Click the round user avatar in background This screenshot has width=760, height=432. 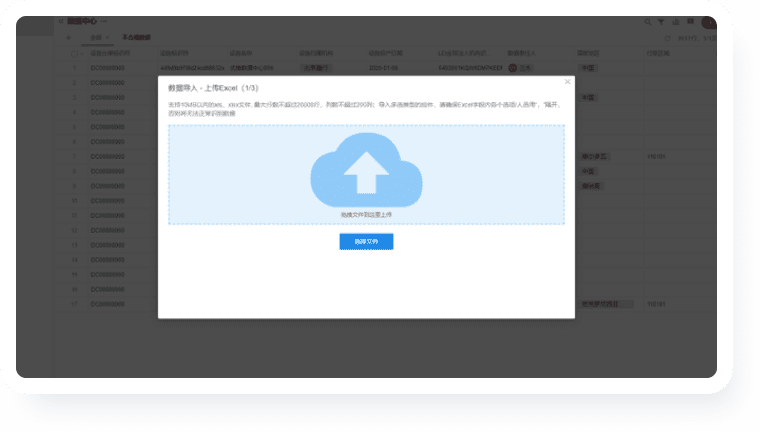click(708, 22)
